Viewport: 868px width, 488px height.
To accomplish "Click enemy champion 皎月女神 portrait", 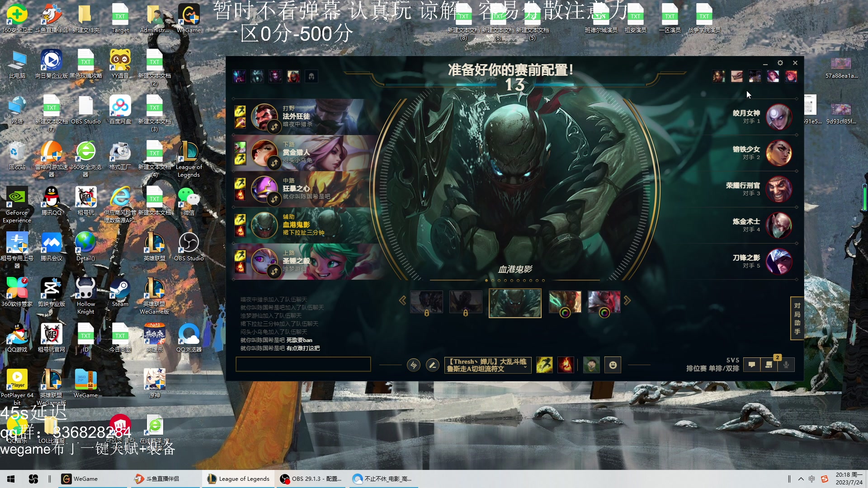I will click(778, 117).
